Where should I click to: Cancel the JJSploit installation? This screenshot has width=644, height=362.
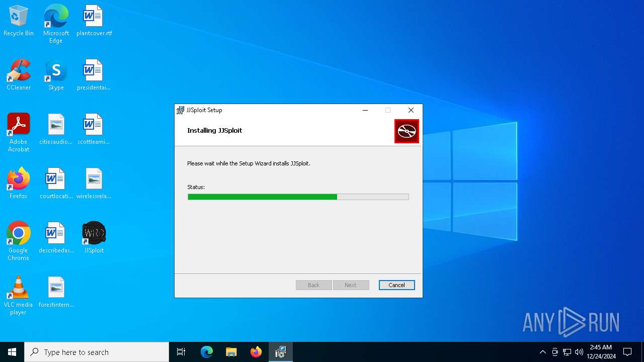click(x=396, y=285)
